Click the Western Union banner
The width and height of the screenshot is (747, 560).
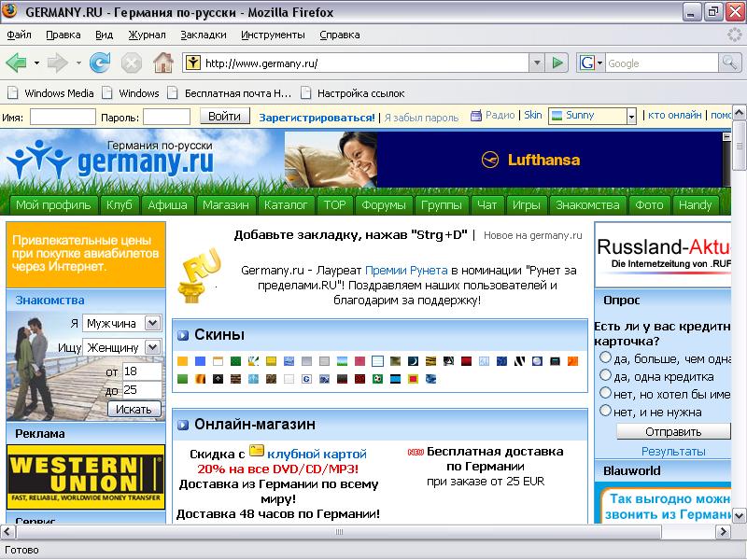86,477
